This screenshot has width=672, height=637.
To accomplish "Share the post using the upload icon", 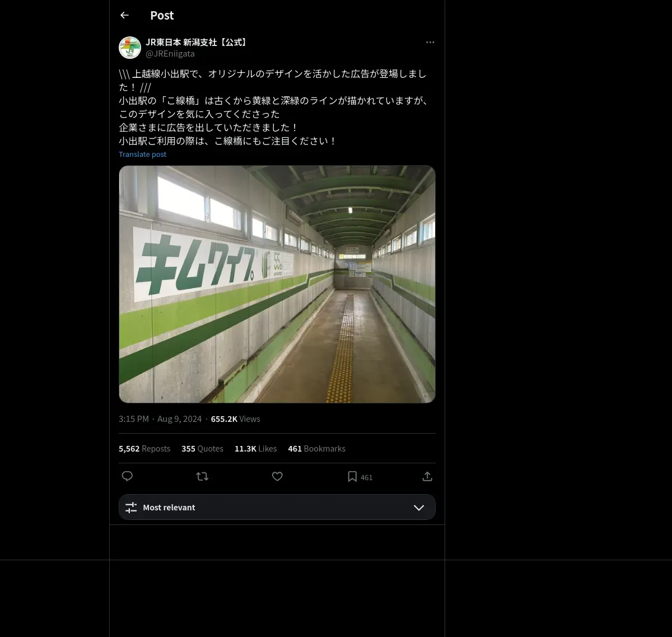I will tap(427, 476).
